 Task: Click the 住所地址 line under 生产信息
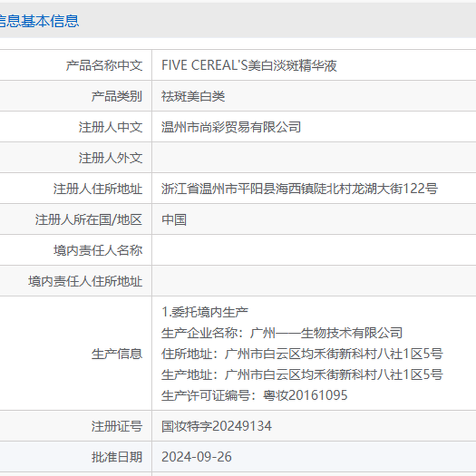click(302, 354)
